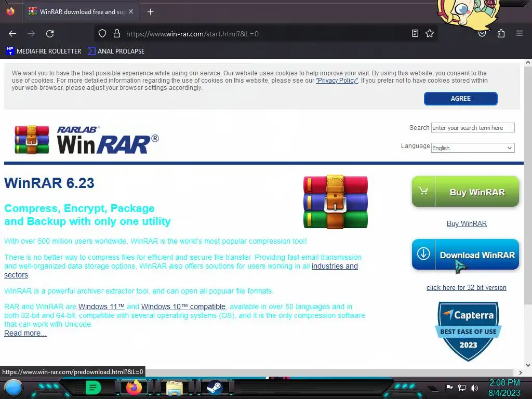Image resolution: width=532 pixels, height=399 pixels.
Task: Open the Start orb on taskbar
Action: (14, 388)
